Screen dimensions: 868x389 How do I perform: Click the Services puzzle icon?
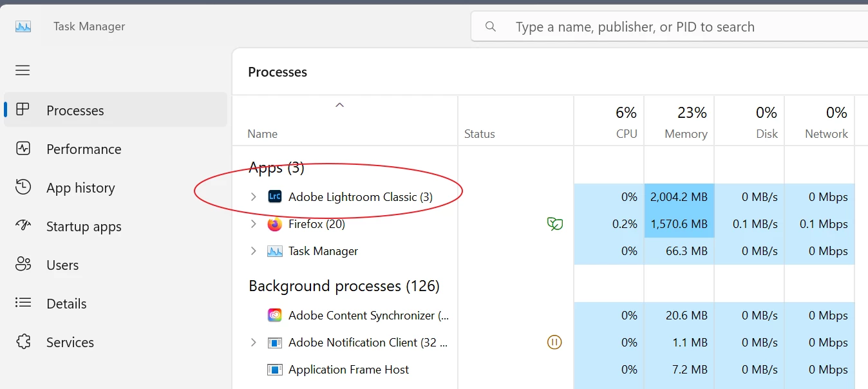(x=23, y=342)
